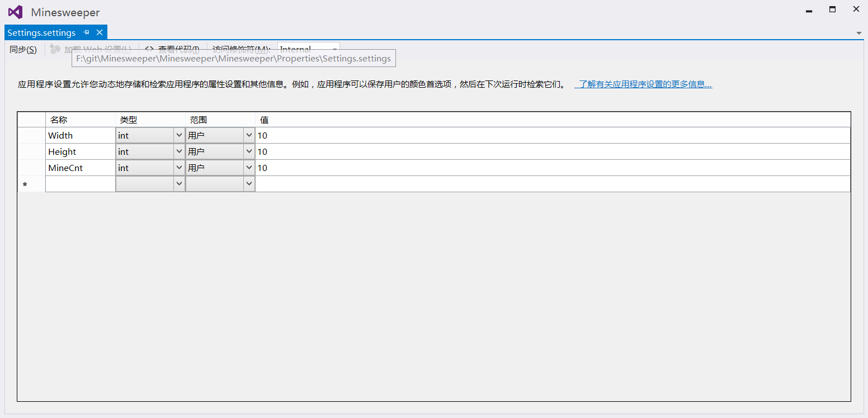Edit the value field of Height
Screen dimensions: 868x418
click(x=553, y=151)
